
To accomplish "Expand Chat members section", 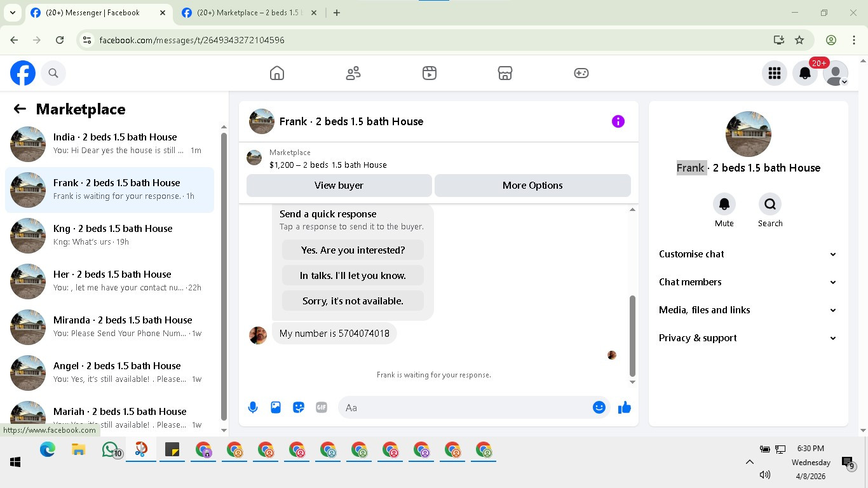I will [748, 282].
